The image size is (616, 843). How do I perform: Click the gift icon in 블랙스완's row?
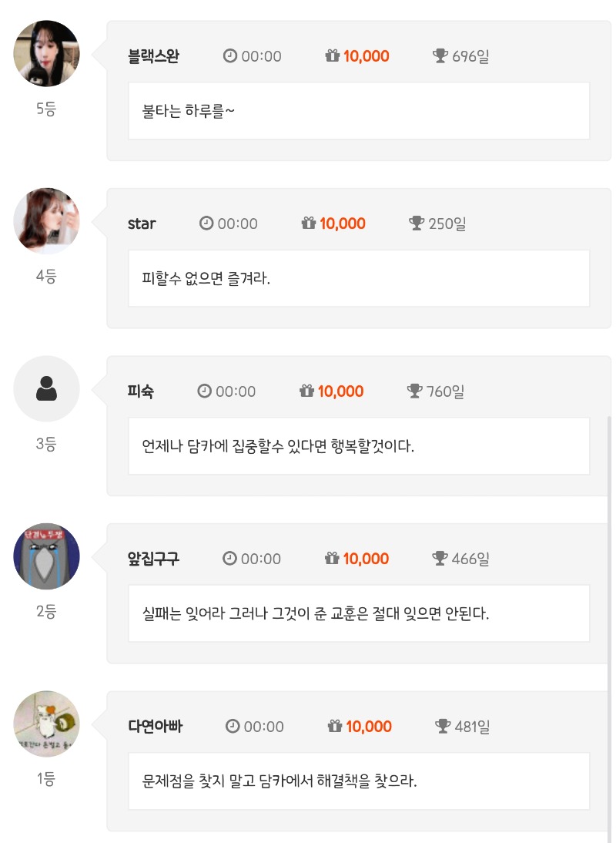tap(333, 56)
